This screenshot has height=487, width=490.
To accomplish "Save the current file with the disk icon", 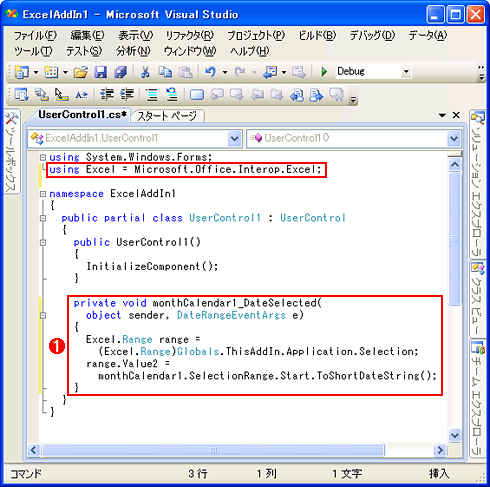I will pyautogui.click(x=100, y=72).
